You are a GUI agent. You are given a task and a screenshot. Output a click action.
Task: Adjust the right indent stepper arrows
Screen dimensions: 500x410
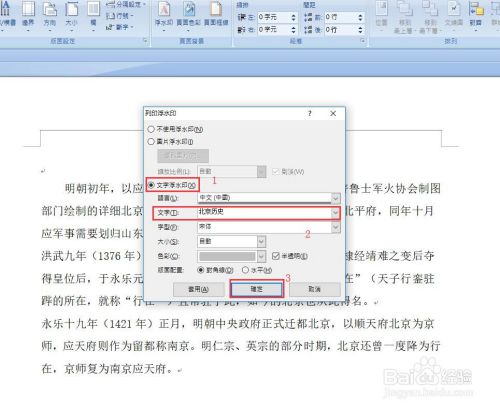(293, 30)
